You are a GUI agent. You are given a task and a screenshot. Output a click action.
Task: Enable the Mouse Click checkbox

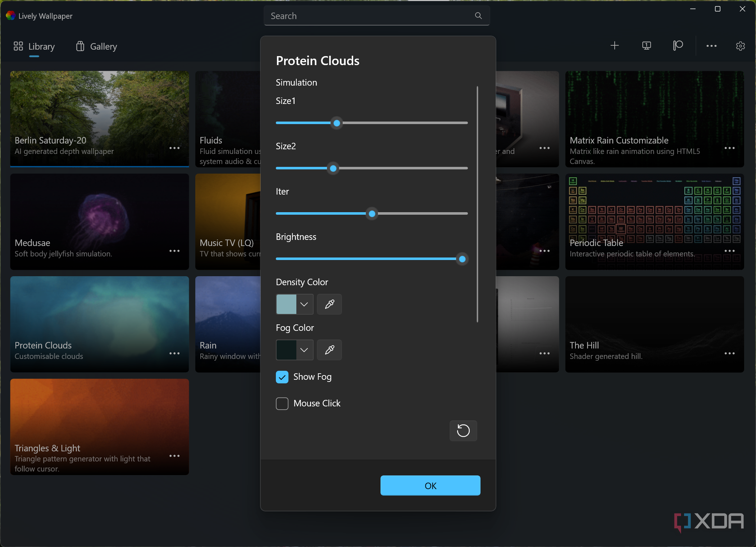pyautogui.click(x=282, y=404)
